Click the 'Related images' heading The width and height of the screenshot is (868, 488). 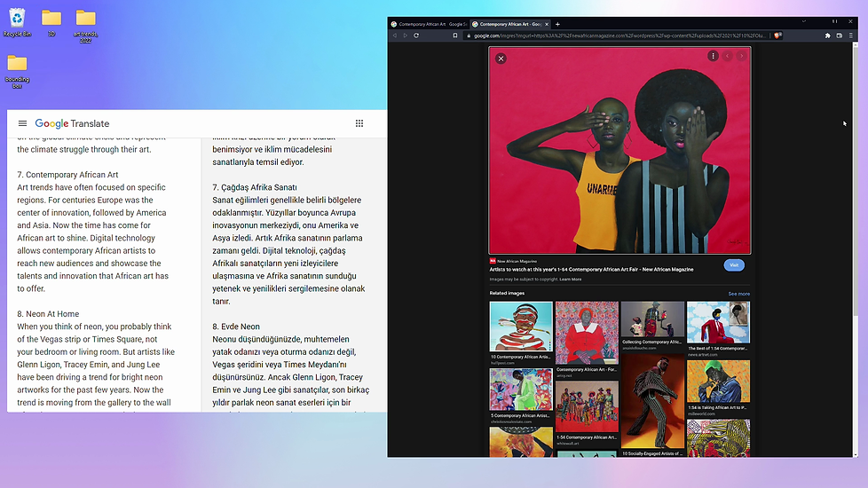coord(507,293)
